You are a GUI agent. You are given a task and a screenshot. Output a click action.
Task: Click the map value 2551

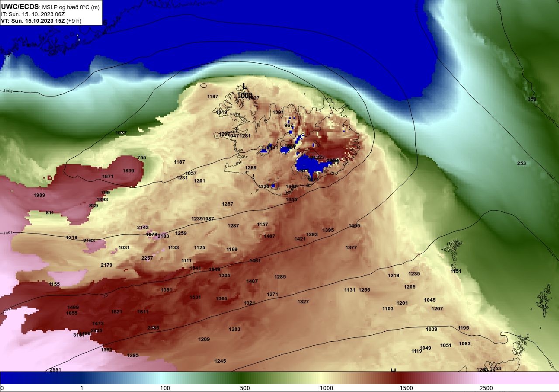[x=55, y=370]
